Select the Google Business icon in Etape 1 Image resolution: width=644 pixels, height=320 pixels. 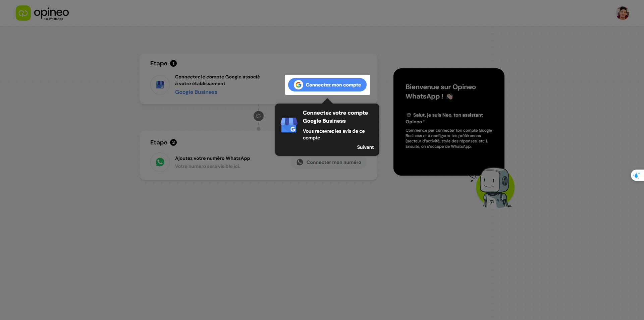pyautogui.click(x=160, y=84)
